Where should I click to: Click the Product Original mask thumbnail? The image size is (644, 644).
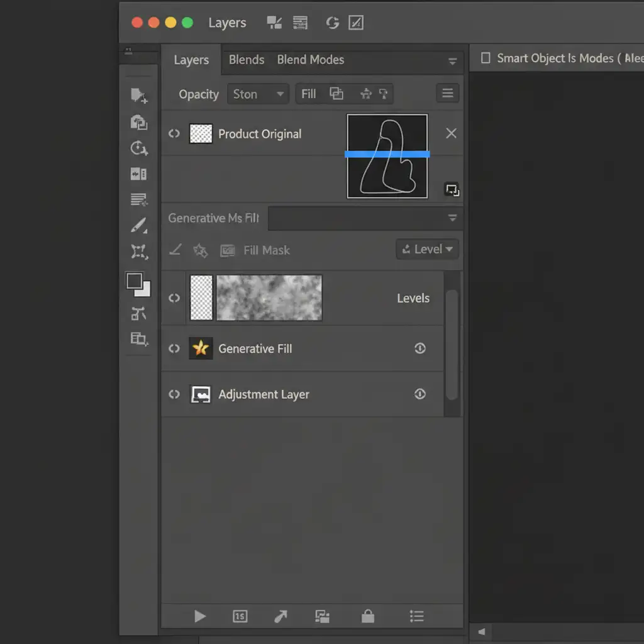pos(387,156)
